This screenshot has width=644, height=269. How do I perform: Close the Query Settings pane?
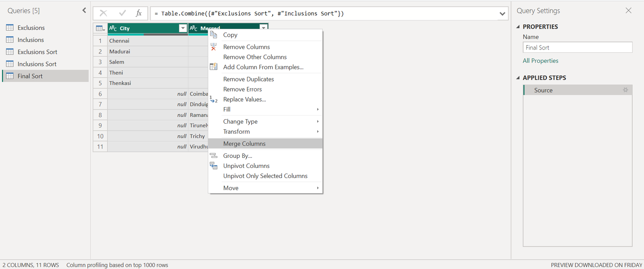click(629, 10)
